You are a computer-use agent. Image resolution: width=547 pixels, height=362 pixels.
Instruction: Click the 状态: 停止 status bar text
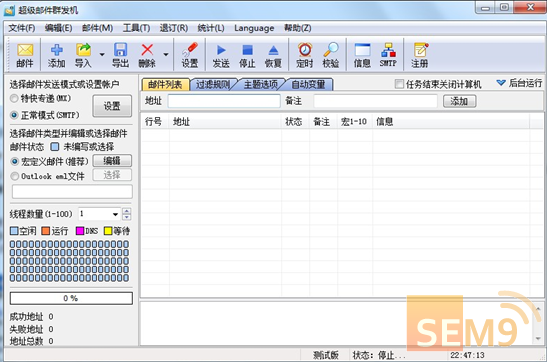(x=379, y=355)
